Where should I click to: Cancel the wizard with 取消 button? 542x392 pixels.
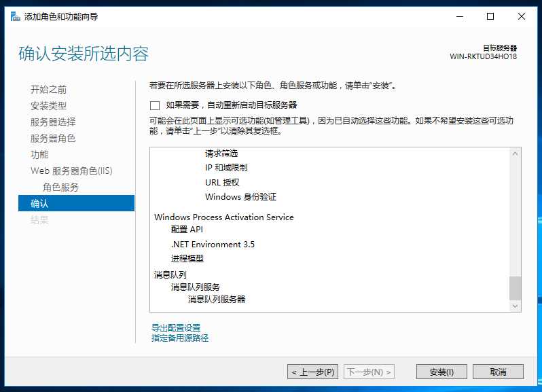pos(498,372)
